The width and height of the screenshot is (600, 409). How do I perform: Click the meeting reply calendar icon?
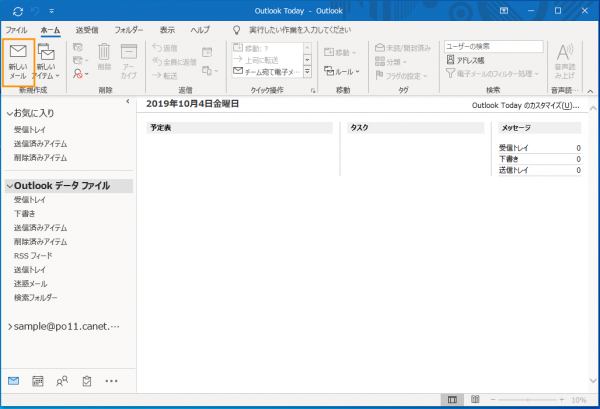(207, 52)
